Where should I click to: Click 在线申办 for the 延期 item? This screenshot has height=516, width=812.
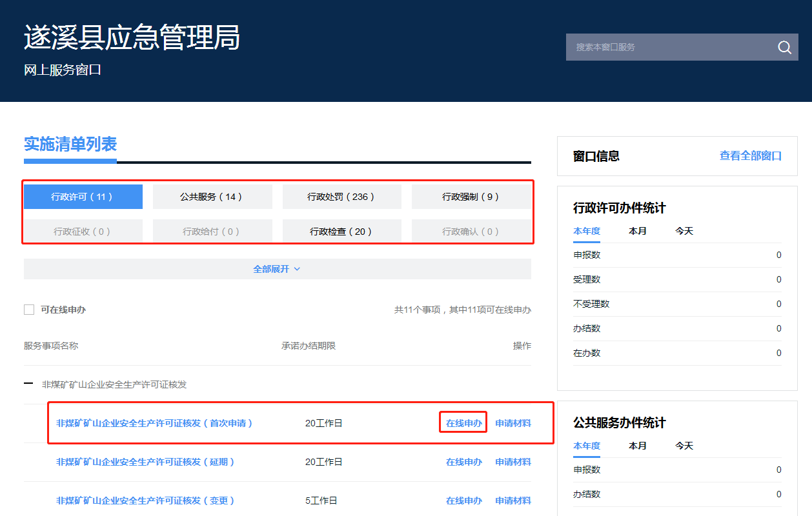click(x=463, y=462)
